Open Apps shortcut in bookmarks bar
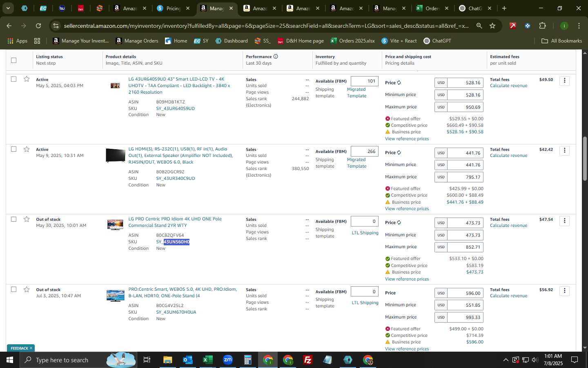 [x=17, y=40]
